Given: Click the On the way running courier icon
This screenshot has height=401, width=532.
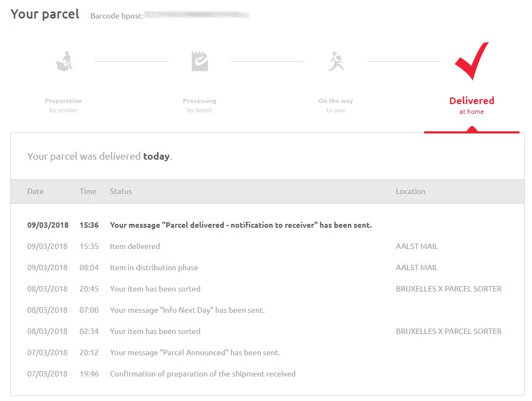Looking at the screenshot, I should coord(336,61).
